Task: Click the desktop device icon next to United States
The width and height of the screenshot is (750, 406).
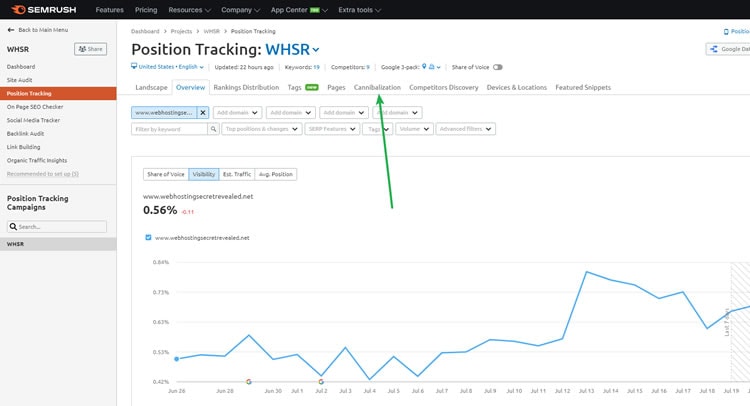Action: tap(134, 66)
